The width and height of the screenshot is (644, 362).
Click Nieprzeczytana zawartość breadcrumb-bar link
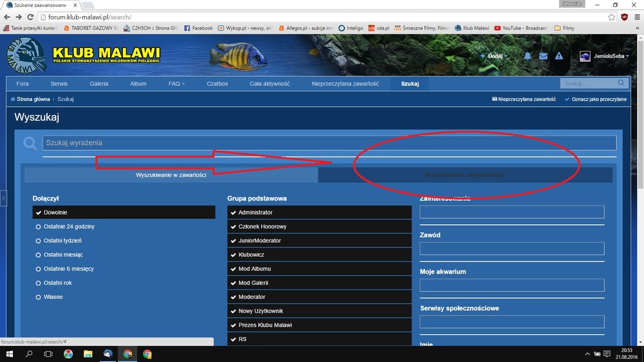click(524, 99)
